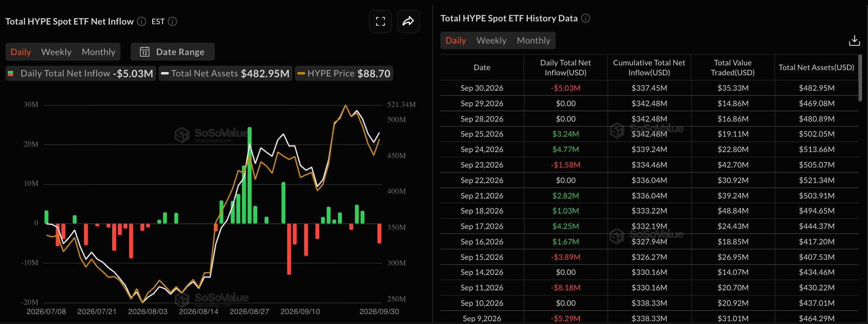Click the calendar icon in Date Range
Image resolution: width=868 pixels, height=324 pixels.
(145, 52)
